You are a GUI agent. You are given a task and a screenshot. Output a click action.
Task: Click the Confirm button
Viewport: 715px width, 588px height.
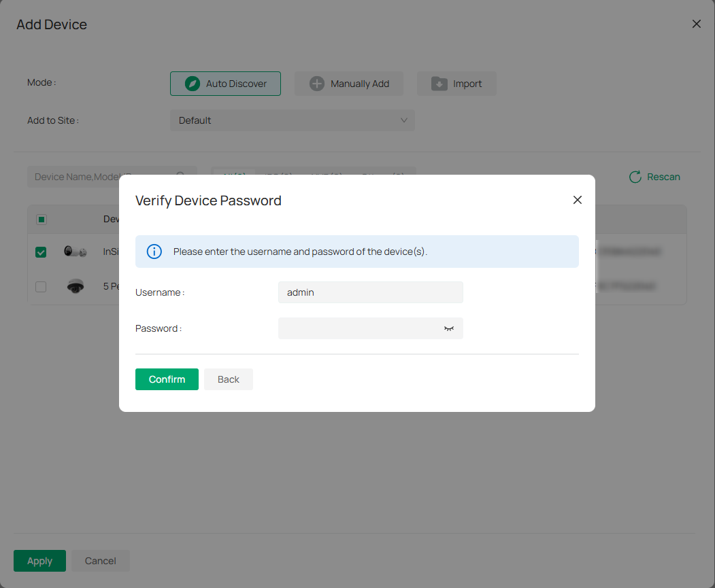pyautogui.click(x=167, y=379)
